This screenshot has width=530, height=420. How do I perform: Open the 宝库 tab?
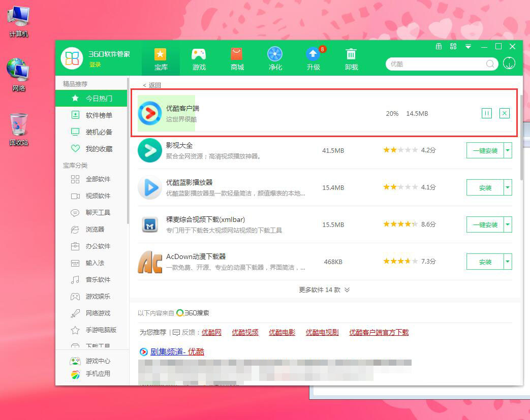point(161,59)
